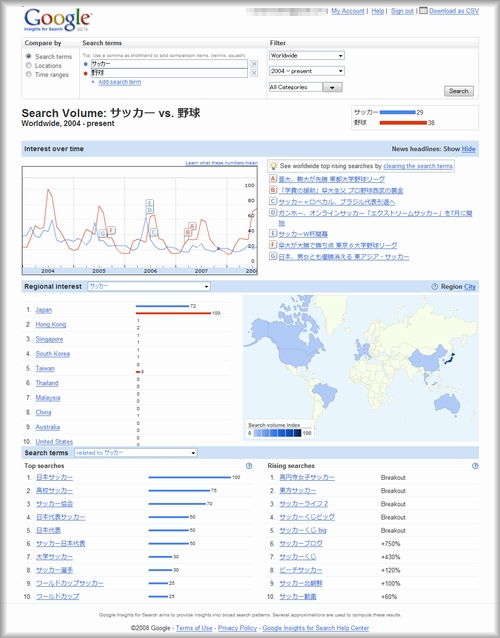This screenshot has height=638, width=500.
Task: Click top search 日本サッカー
Action: coord(55,477)
